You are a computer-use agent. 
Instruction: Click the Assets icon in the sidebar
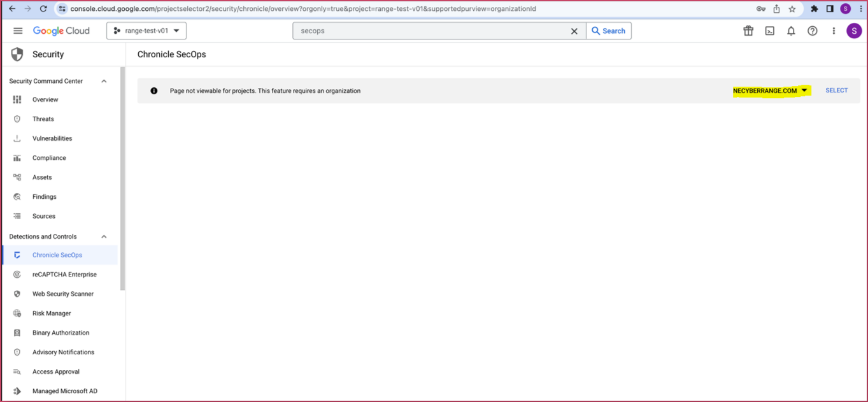(17, 177)
